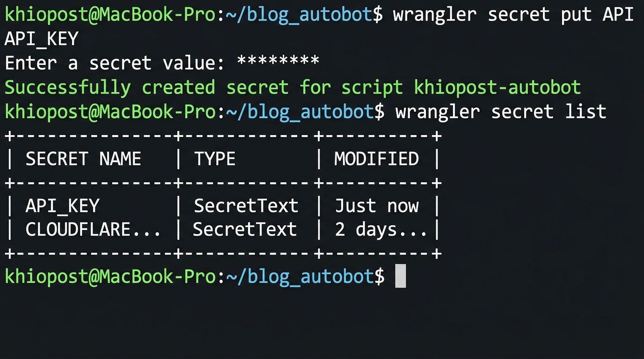
Task: Click the "MODIFIED" column header
Action: (x=376, y=159)
